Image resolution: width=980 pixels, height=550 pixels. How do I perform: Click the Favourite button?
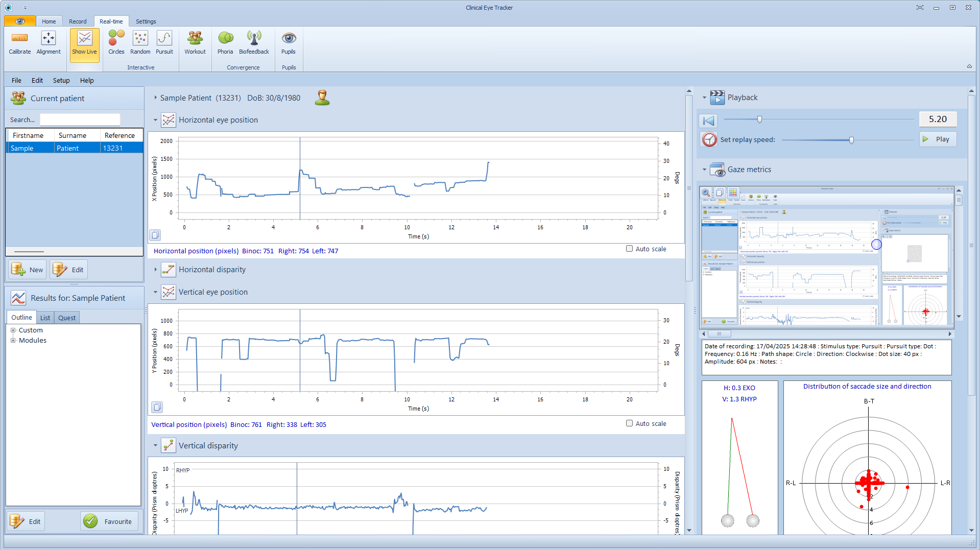click(109, 521)
